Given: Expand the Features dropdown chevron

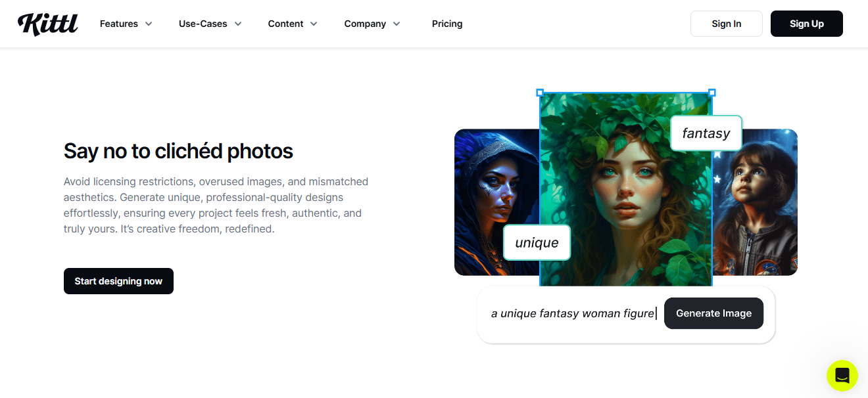Looking at the screenshot, I should 149,24.
